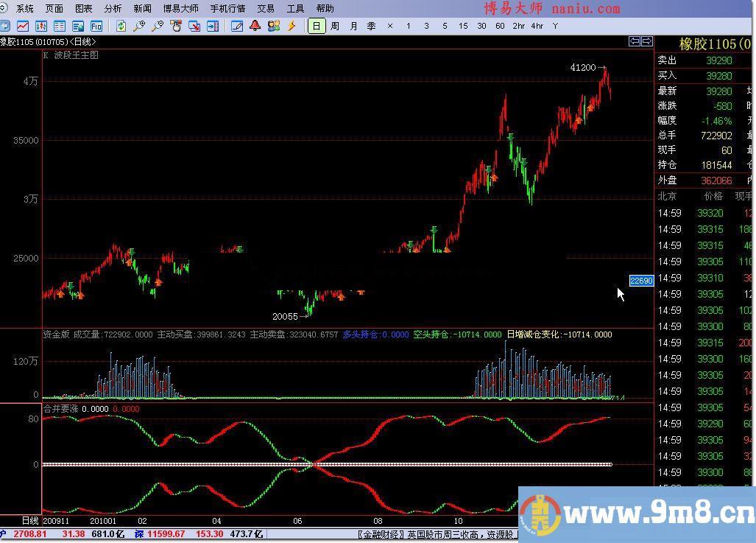Click the pencil drawing tool icon
The height and width of the screenshot is (543, 756).
[236, 26]
